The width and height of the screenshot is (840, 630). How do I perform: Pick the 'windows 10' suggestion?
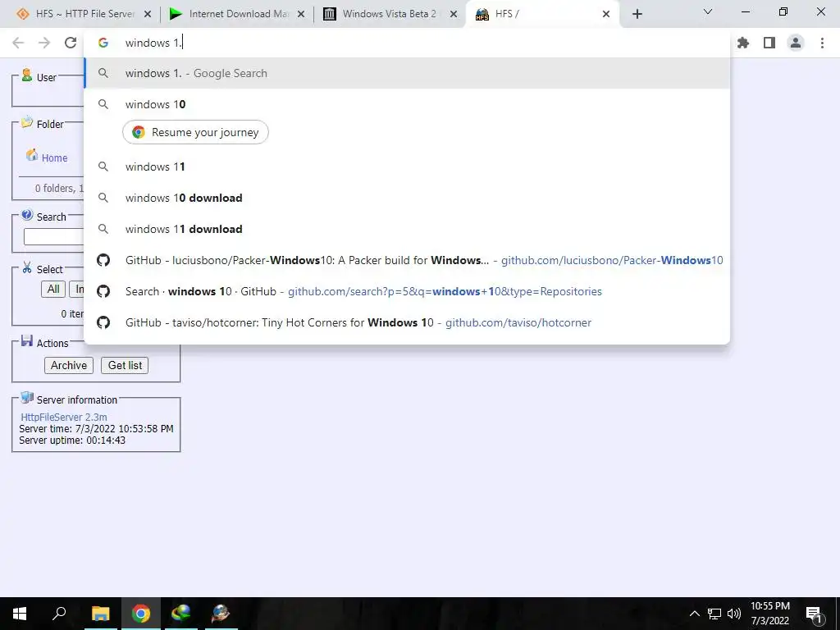[x=407, y=104]
